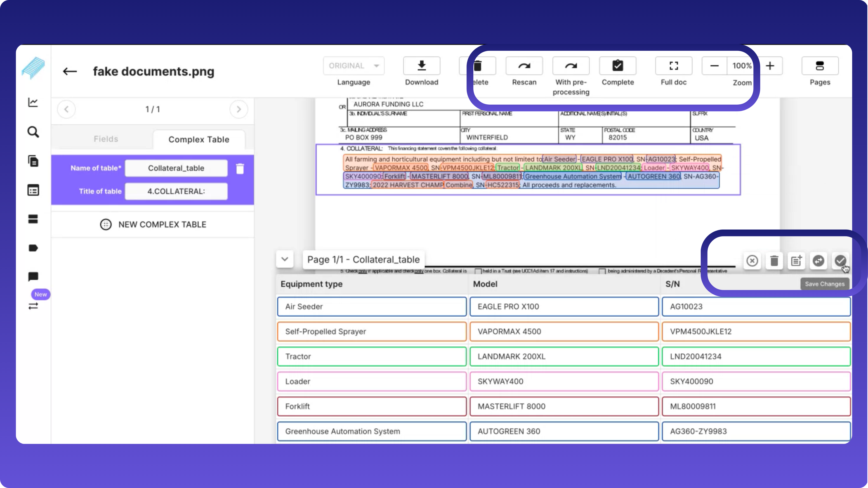
Task: Check the 'held in a Trust' checkbox
Action: coord(478,271)
